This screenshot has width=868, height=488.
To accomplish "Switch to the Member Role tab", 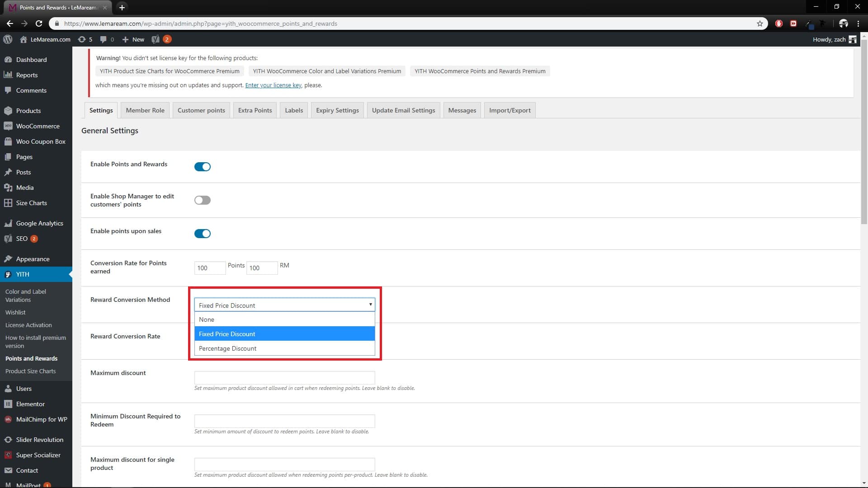I will click(x=145, y=110).
